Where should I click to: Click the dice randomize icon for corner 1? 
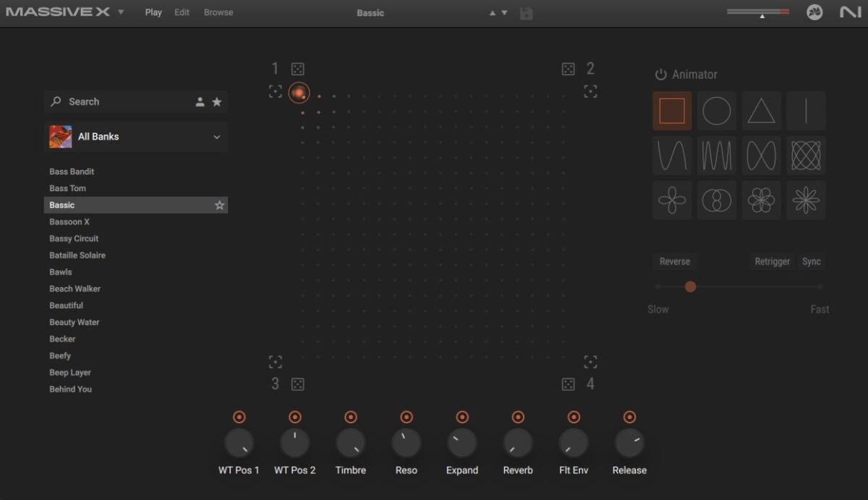297,69
